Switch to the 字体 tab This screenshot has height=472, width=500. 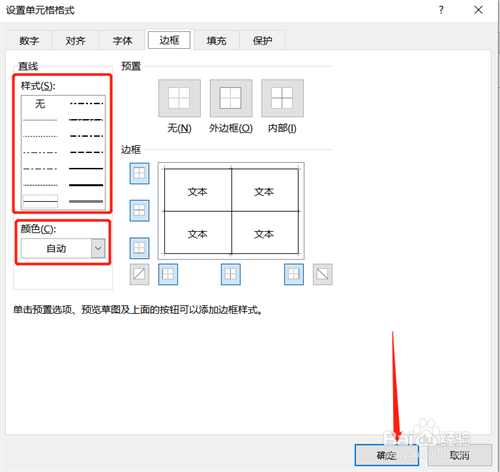[x=122, y=41]
